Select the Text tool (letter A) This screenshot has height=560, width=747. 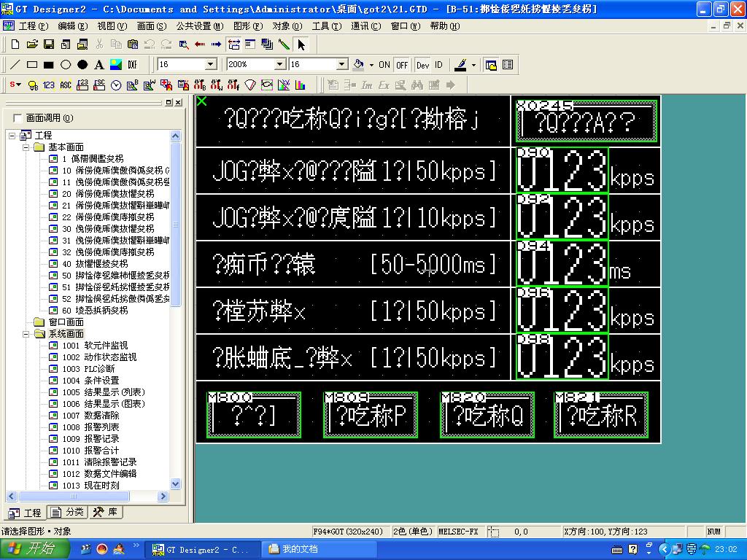[x=99, y=65]
